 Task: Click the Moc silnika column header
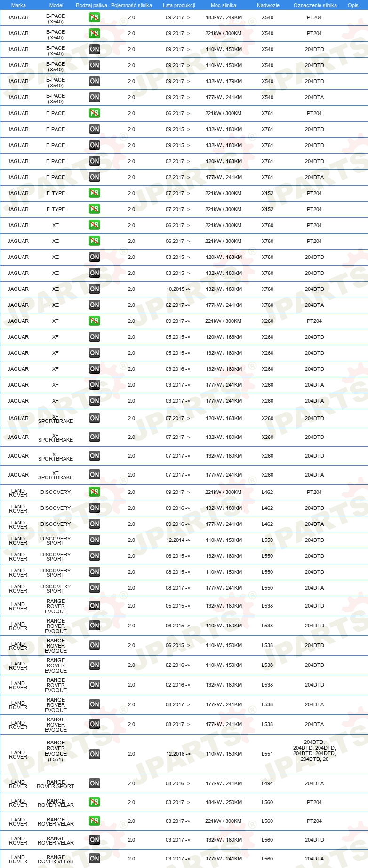224,5
